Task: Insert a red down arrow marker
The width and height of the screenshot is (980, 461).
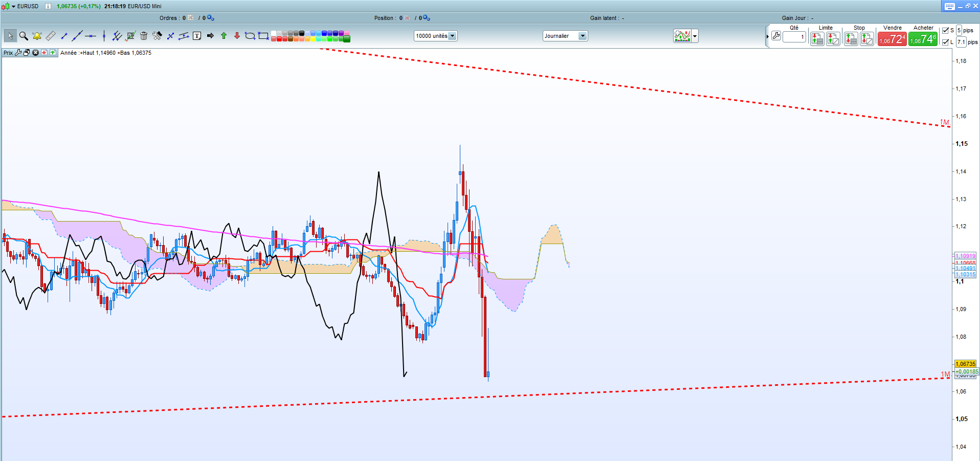Action: coord(237,36)
